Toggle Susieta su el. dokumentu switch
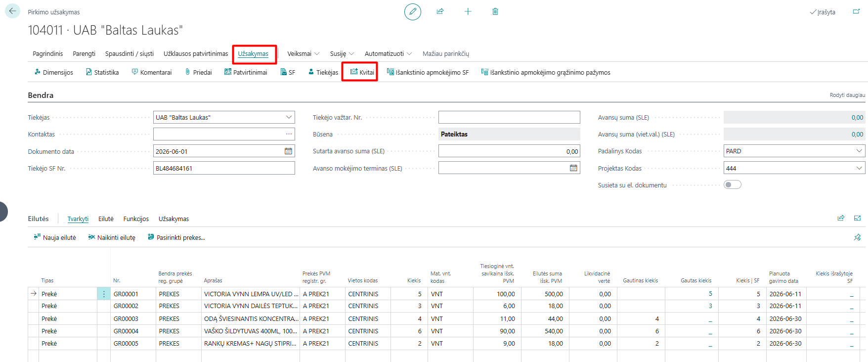Image resolution: width=868 pixels, height=362 pixels. (733, 185)
